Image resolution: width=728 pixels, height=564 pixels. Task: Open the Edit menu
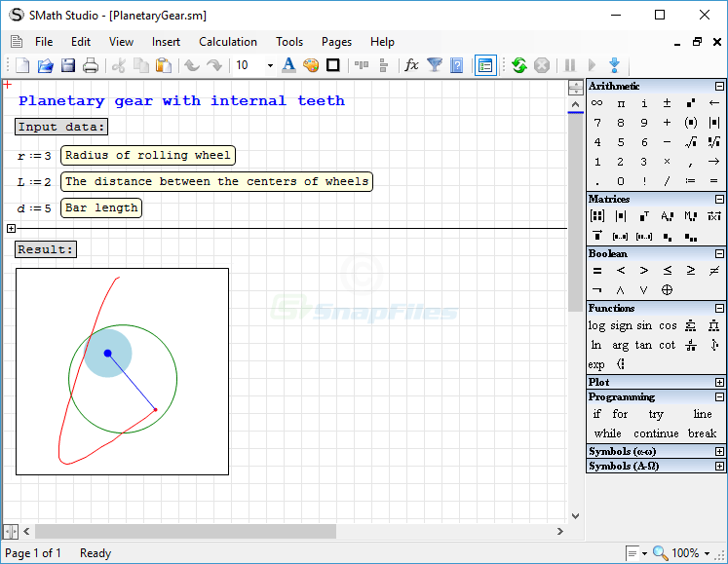tap(81, 42)
